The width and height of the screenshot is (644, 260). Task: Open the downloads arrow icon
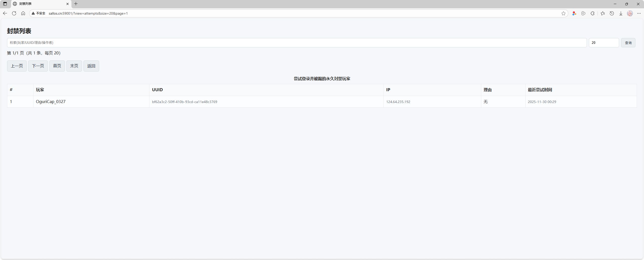pos(621,13)
